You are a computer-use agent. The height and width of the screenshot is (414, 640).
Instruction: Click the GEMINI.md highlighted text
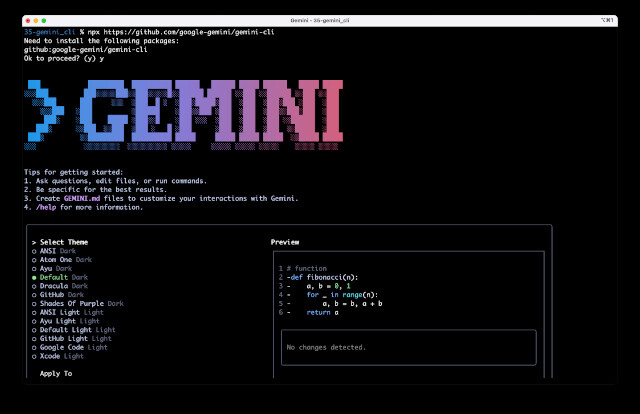pyautogui.click(x=82, y=198)
